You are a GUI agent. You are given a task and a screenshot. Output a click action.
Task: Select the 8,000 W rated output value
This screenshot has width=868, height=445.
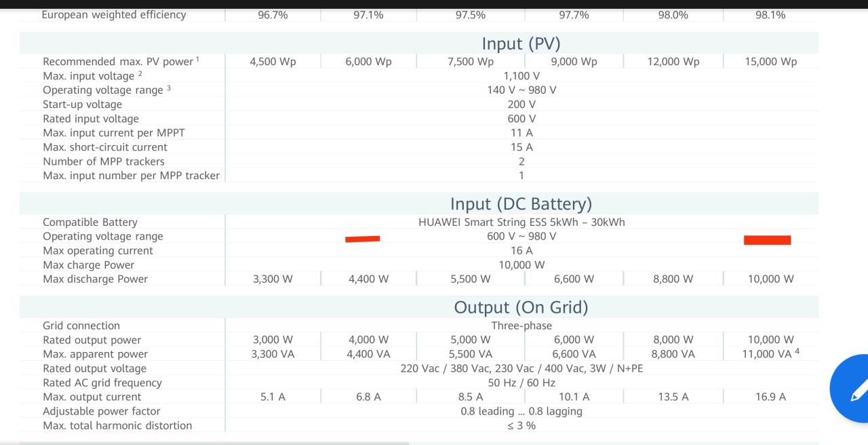pyautogui.click(x=673, y=340)
